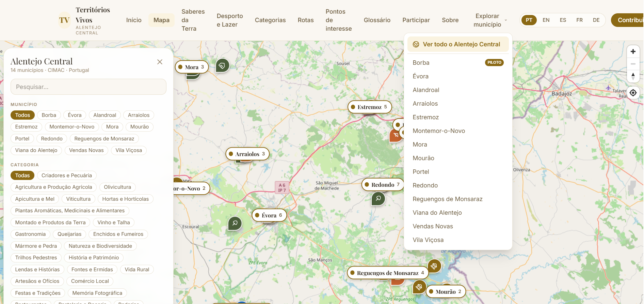Open the Mapa tab
Screen dimensions: 644x304
(x=161, y=20)
